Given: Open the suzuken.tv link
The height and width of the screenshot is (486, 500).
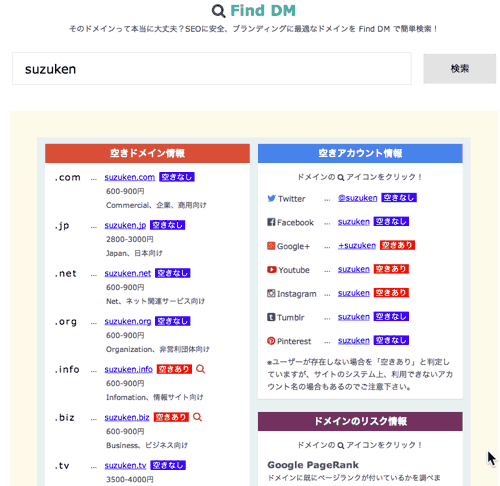Looking at the screenshot, I should click(125, 465).
